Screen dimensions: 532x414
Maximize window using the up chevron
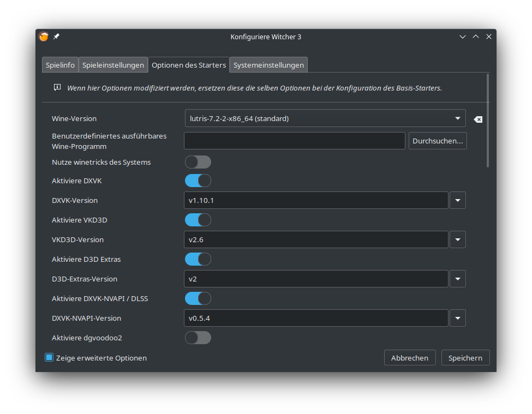[476, 37]
